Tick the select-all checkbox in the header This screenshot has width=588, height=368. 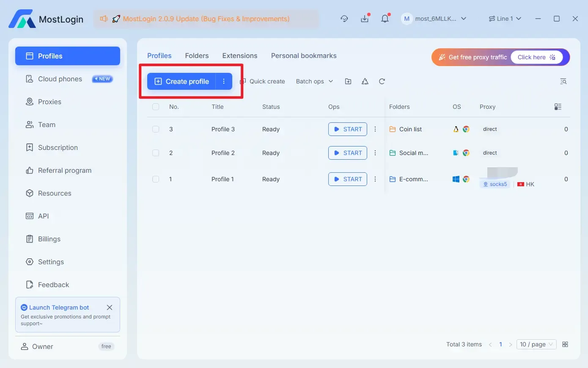coord(155,107)
